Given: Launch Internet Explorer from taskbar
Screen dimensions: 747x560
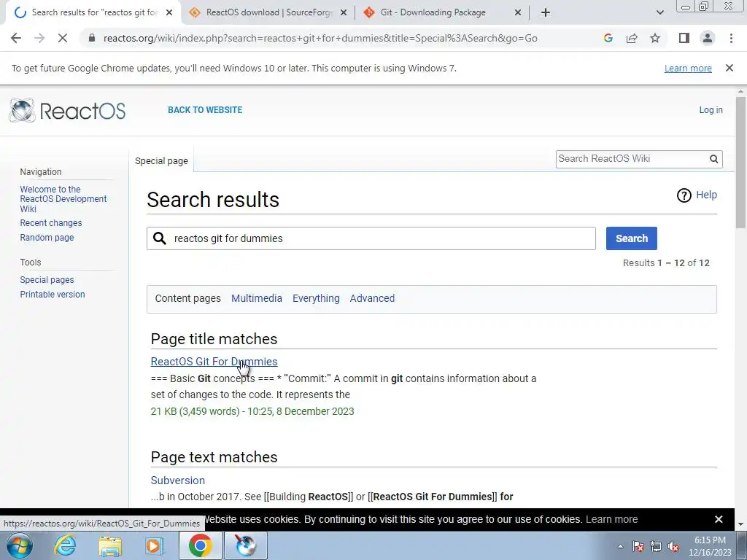Looking at the screenshot, I should (65, 545).
